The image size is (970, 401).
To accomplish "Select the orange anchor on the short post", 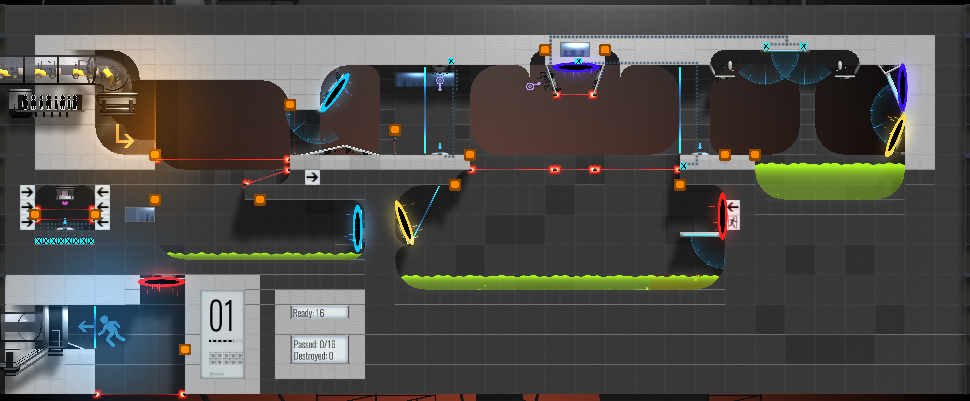I will click(395, 130).
